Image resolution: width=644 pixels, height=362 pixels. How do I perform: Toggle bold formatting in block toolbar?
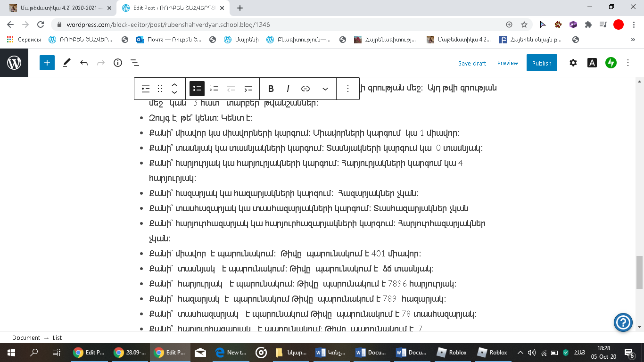point(271,89)
